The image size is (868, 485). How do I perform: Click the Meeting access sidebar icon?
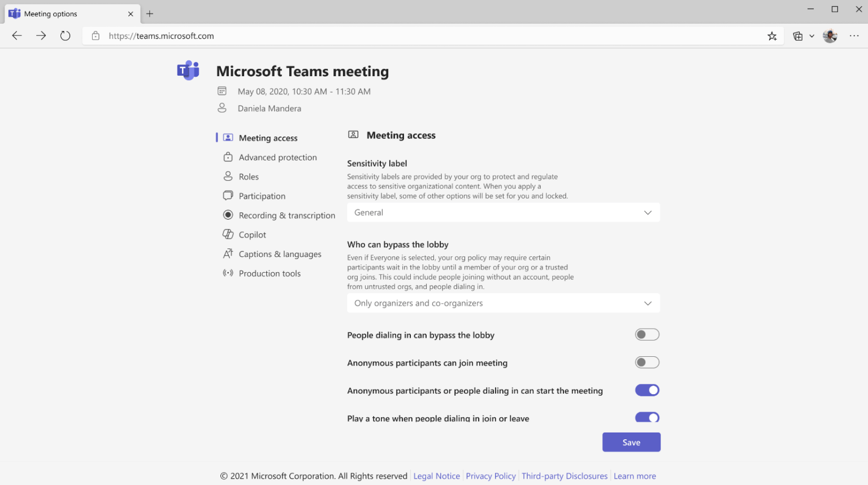point(228,137)
